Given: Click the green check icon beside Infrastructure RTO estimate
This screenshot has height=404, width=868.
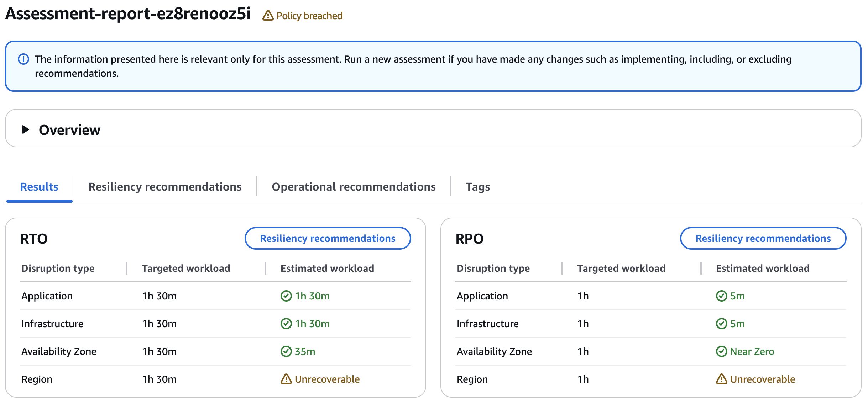Looking at the screenshot, I should (x=286, y=323).
